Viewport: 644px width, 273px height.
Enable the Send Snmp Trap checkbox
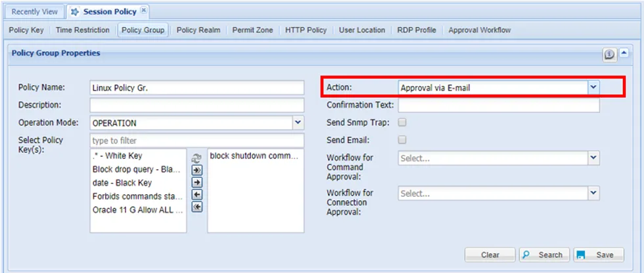coord(402,122)
